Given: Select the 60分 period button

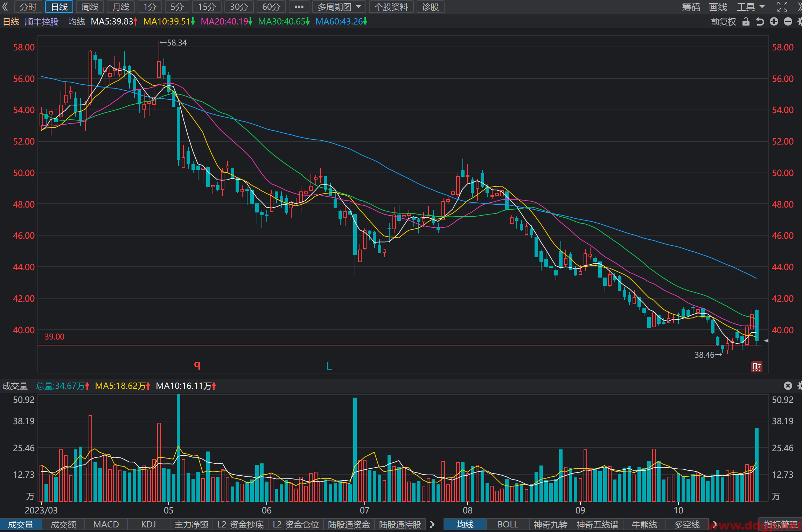Looking at the screenshot, I should click(x=271, y=7).
